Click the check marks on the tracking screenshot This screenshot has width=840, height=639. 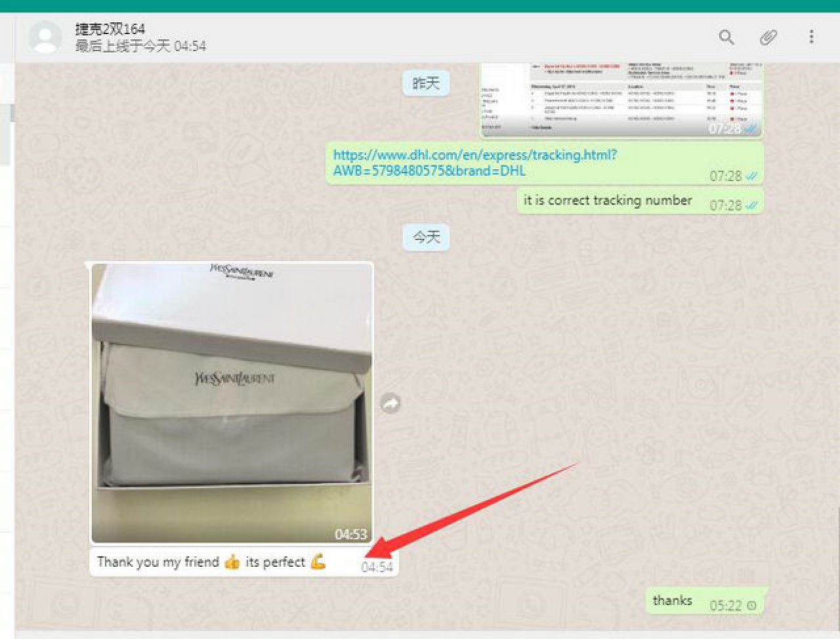(751, 129)
